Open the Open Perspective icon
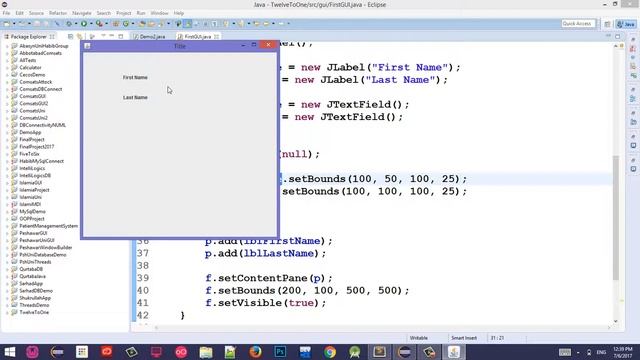This screenshot has width=640, height=360. [607, 24]
